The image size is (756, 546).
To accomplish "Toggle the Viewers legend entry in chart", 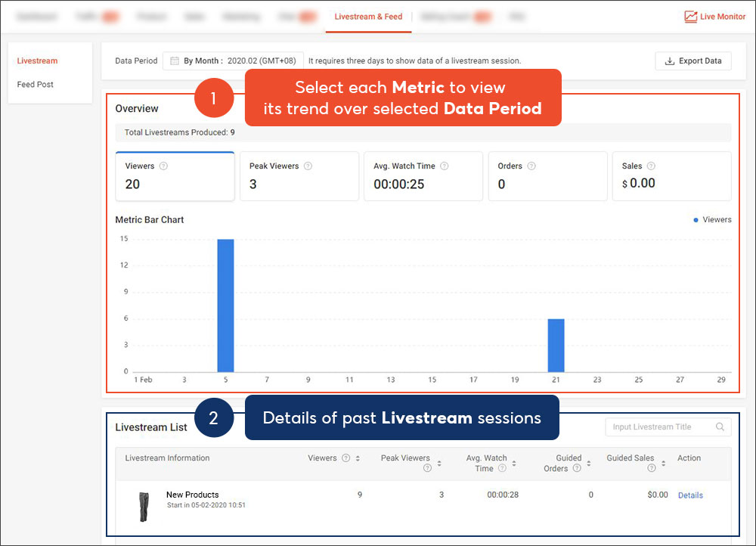I will point(712,219).
